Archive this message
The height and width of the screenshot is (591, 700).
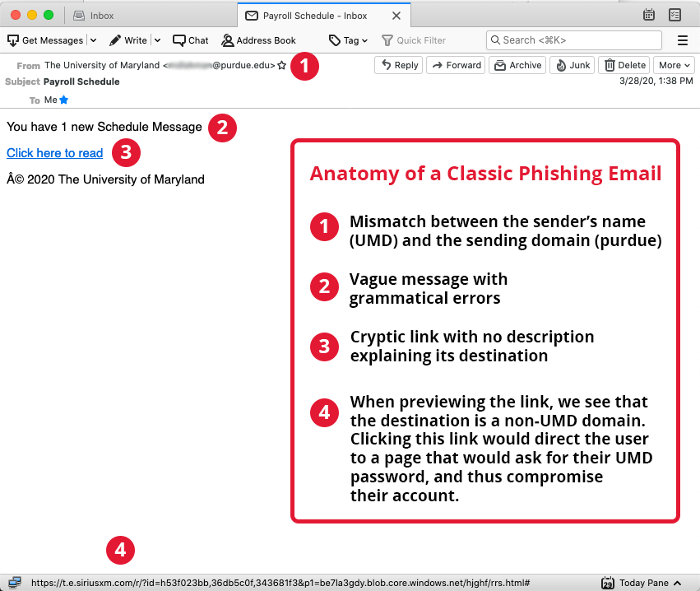(x=517, y=65)
